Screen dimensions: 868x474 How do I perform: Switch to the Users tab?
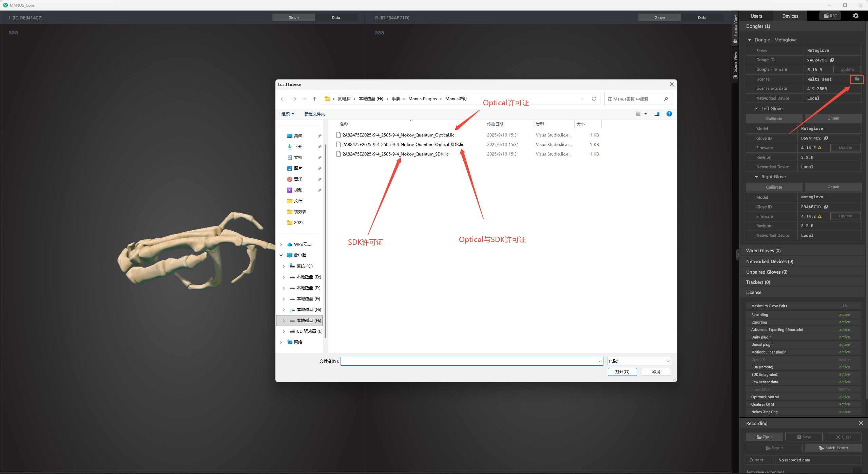click(x=756, y=16)
